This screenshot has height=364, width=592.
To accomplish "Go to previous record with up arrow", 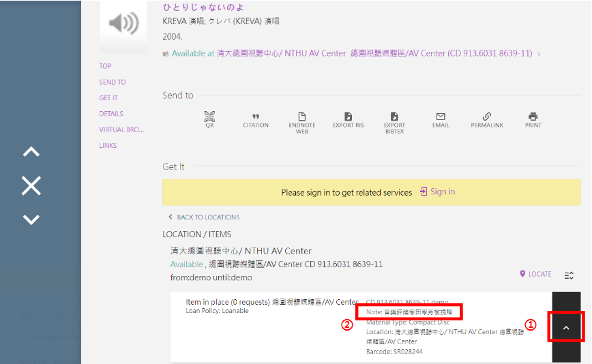I will point(31,152).
